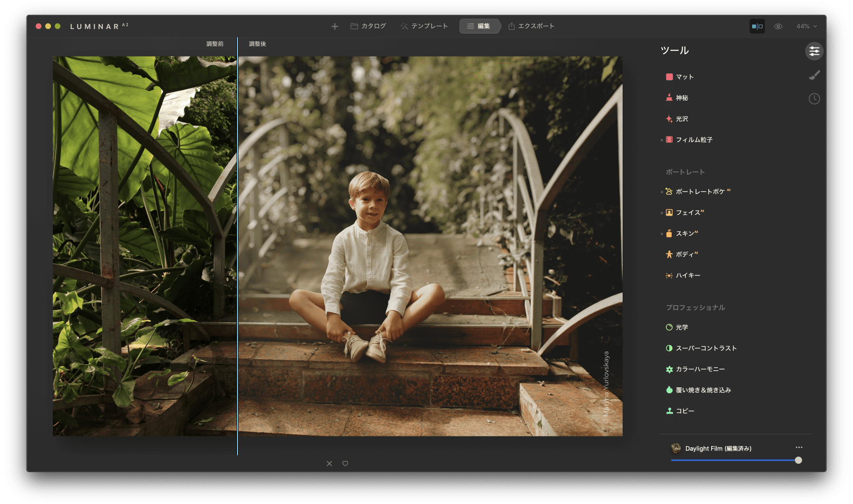Open Daylight Film template options menu

[x=799, y=447]
